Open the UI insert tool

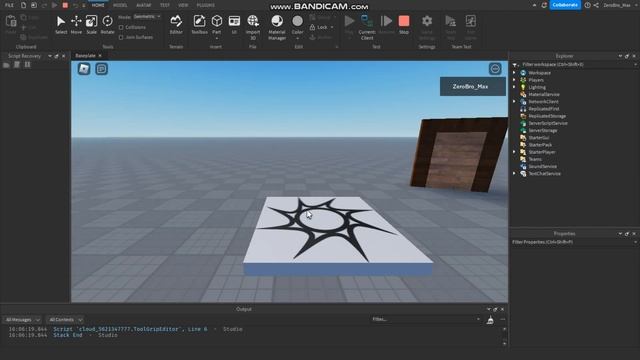234,24
